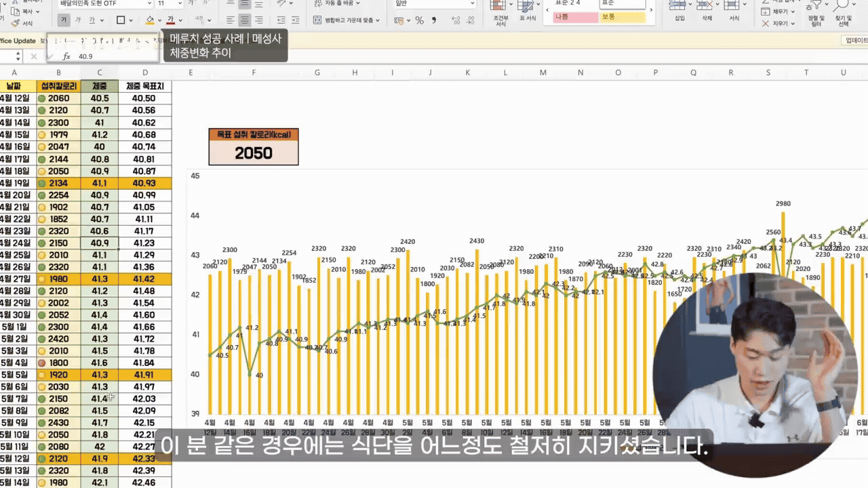Toggle italic formatting in the ribbon
The height and width of the screenshot is (488, 868).
[78, 20]
